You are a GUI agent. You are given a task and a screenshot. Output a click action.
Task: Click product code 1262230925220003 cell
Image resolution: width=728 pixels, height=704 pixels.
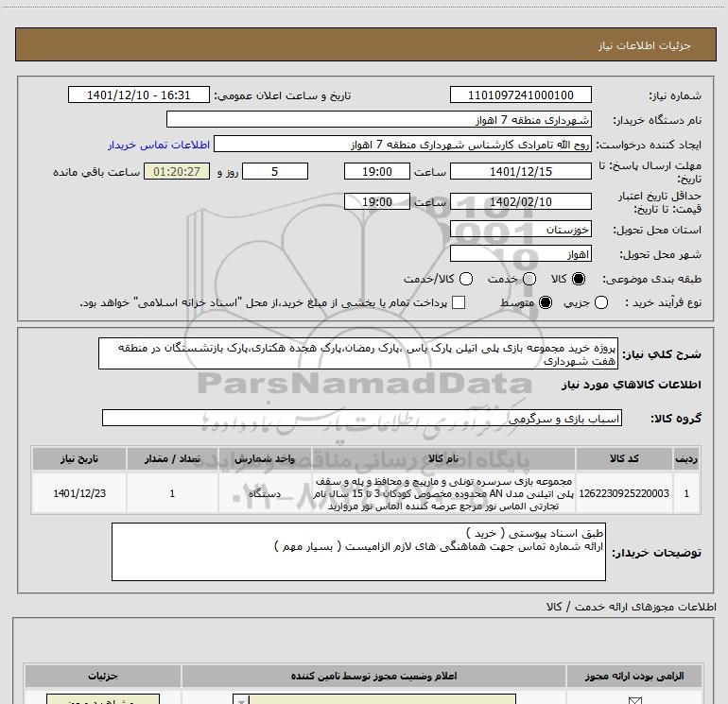coord(624,493)
